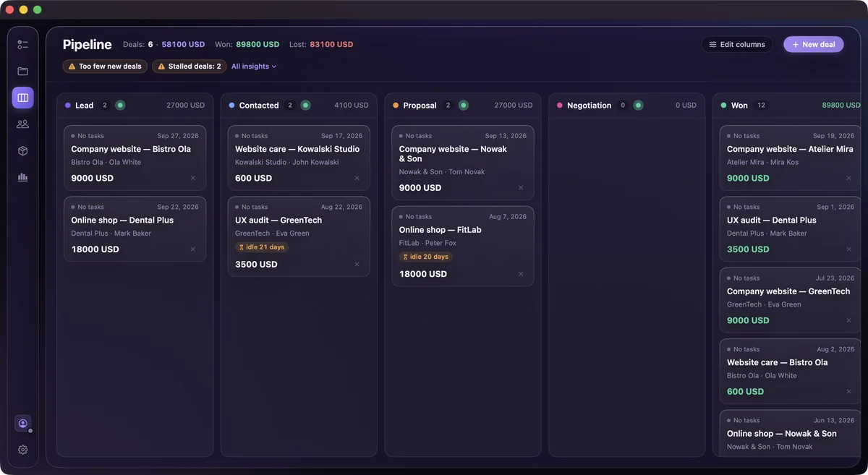
Task: Remove the Company website — Bistro Ola deal
Action: 193,178
